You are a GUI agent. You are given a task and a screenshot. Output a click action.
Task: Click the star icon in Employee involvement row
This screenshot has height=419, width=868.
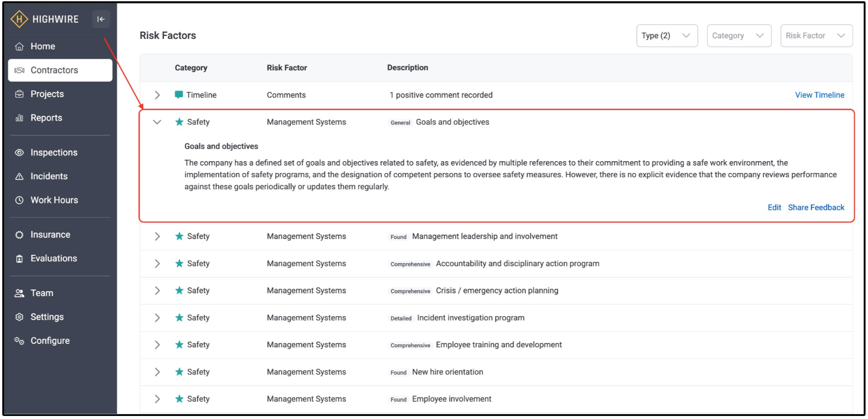179,399
